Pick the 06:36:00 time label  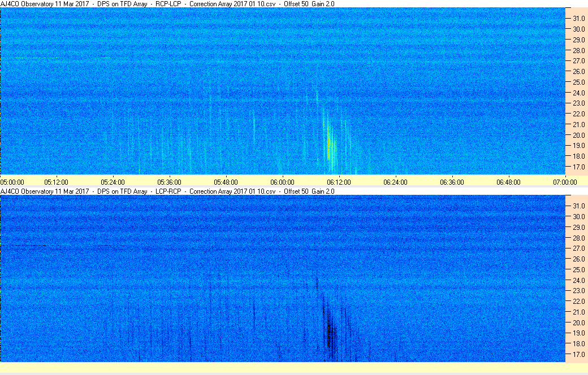click(x=452, y=182)
